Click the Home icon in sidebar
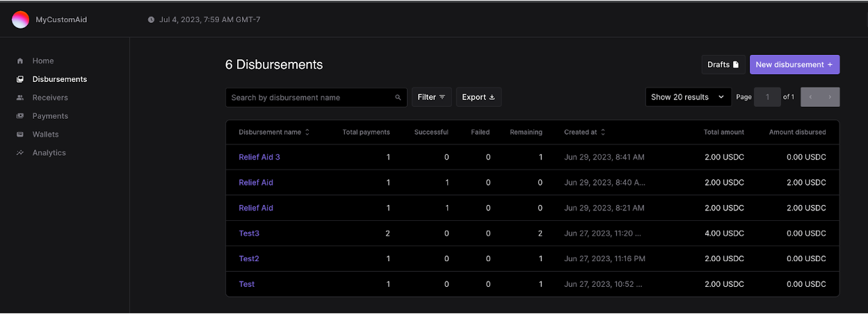 pos(20,61)
